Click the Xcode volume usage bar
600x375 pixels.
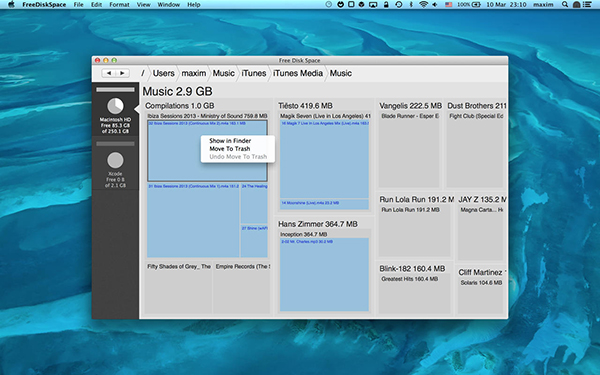point(115,144)
